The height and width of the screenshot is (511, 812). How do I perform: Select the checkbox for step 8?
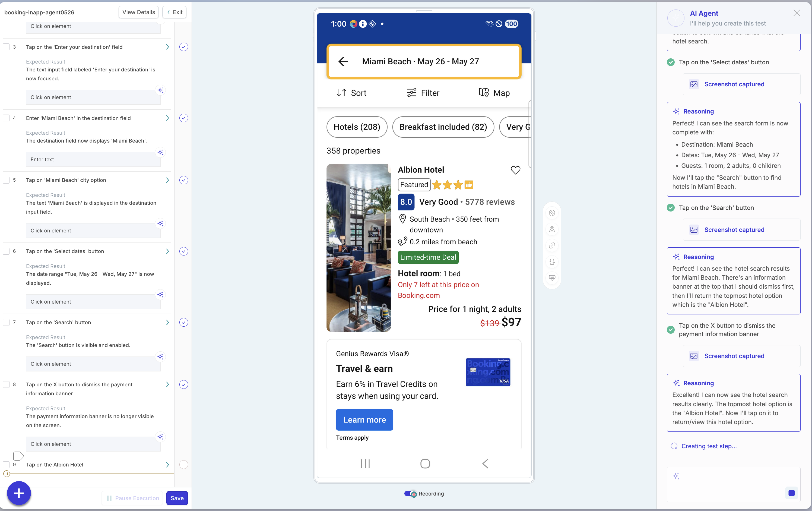pyautogui.click(x=6, y=384)
